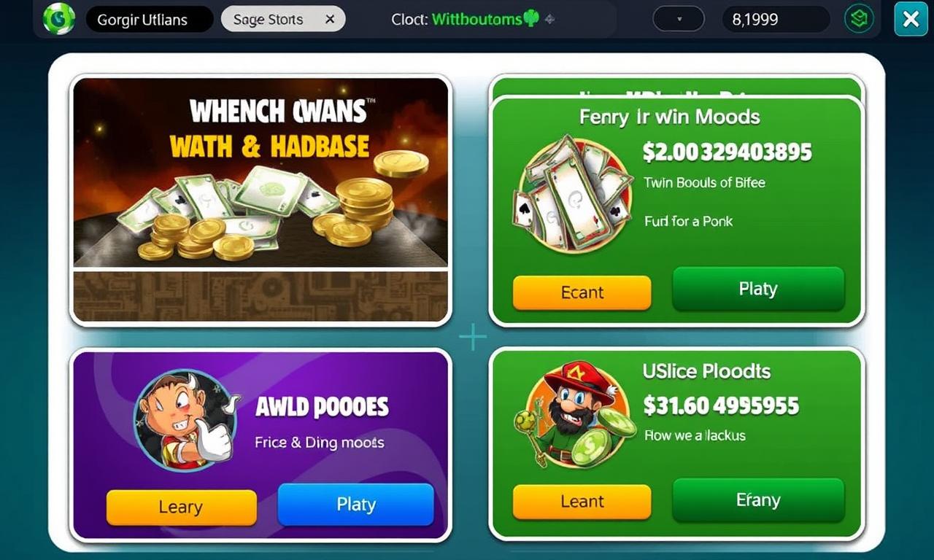This screenshot has height=560, width=934.
Task: Click the blue Platy button
Action: click(356, 504)
